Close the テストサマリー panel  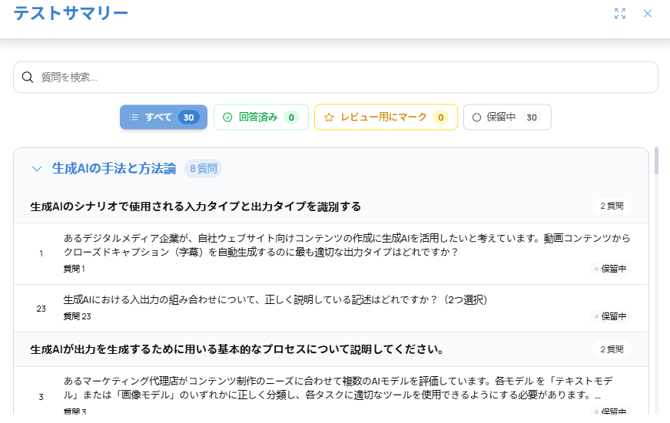pos(647,14)
